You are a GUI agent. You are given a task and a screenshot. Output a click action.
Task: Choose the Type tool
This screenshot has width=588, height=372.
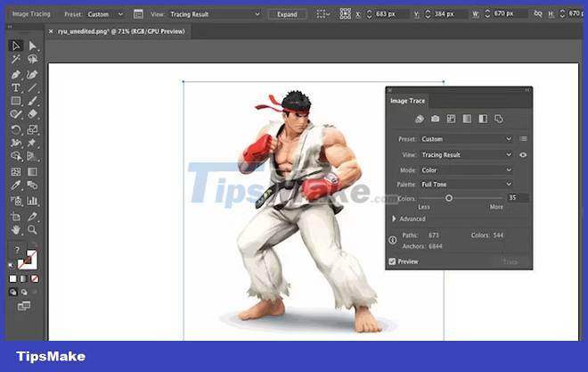point(16,87)
